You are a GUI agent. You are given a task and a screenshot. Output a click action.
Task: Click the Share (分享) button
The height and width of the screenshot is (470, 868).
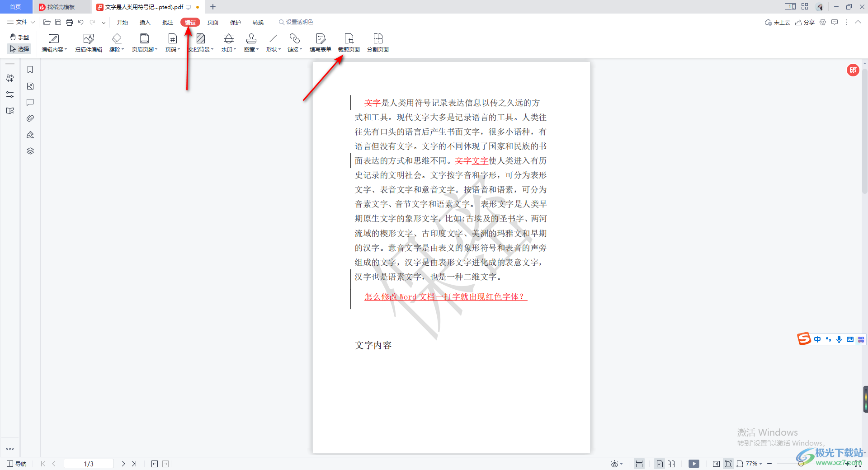coord(805,22)
